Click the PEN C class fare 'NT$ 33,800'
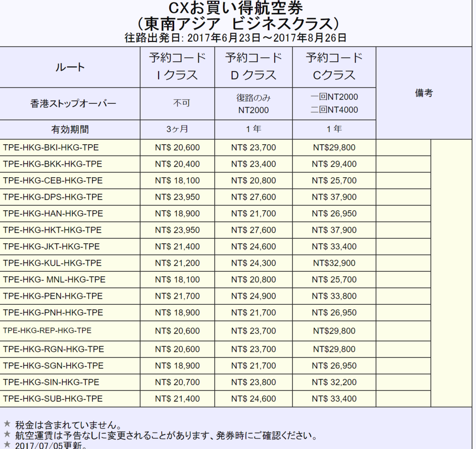The height and width of the screenshot is (449, 476). coord(334,296)
